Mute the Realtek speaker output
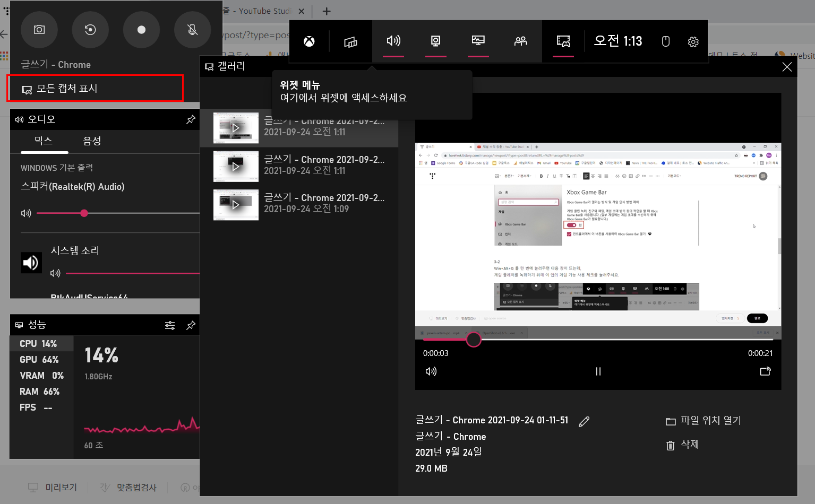 (26, 213)
